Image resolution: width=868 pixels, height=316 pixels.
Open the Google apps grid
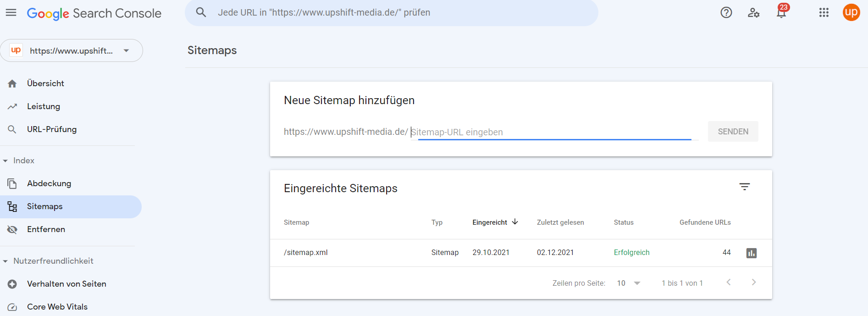(824, 12)
